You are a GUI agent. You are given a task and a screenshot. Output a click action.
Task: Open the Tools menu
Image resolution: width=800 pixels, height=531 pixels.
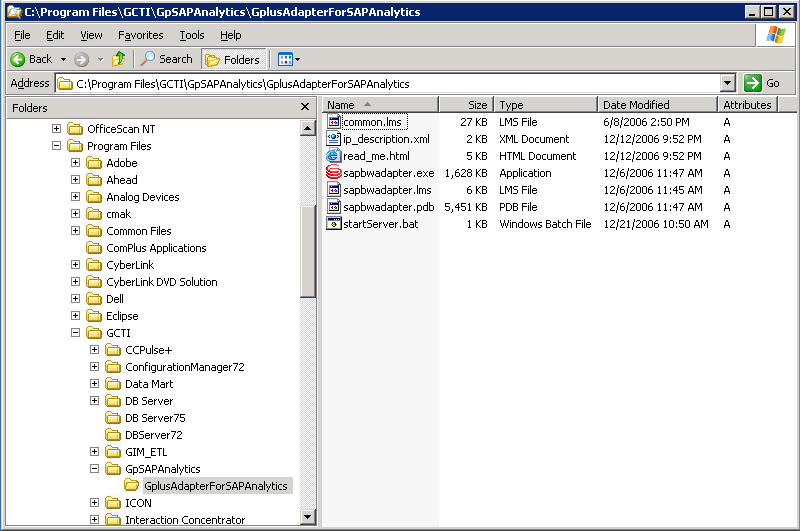click(x=191, y=35)
